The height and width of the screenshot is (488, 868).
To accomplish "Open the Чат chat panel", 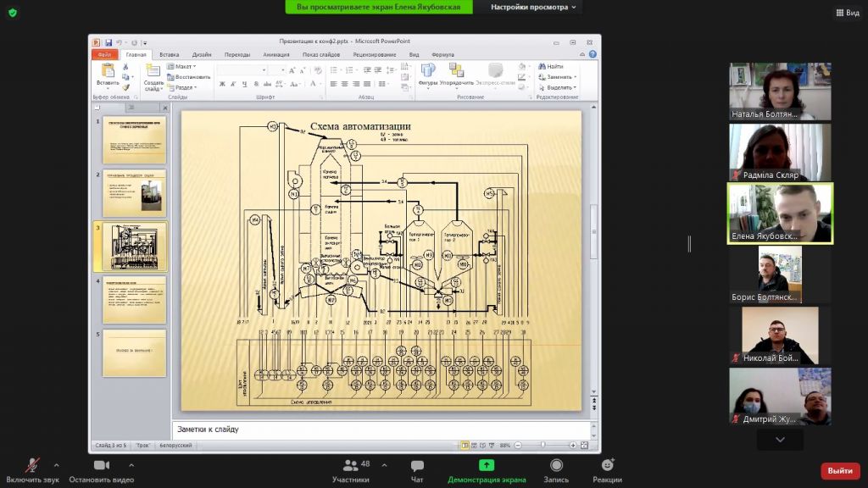I will tap(417, 466).
